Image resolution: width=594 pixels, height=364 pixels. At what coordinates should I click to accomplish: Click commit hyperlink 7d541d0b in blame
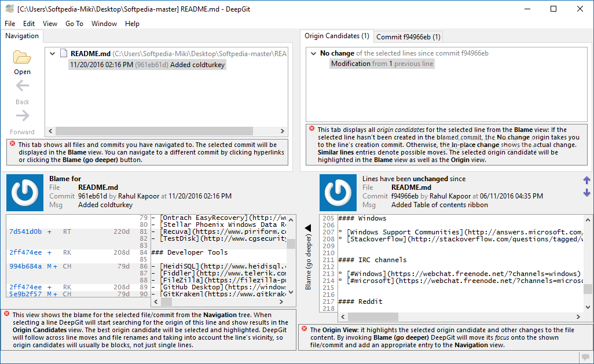tap(25, 231)
